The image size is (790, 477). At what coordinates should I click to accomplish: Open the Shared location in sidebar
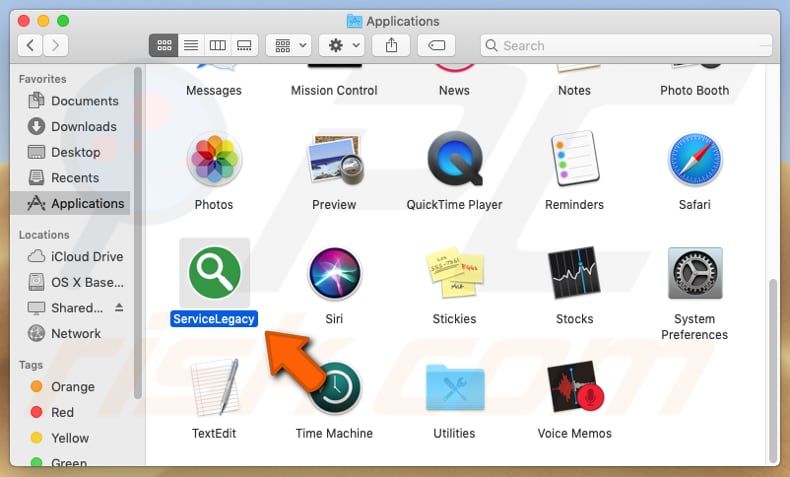[65, 308]
